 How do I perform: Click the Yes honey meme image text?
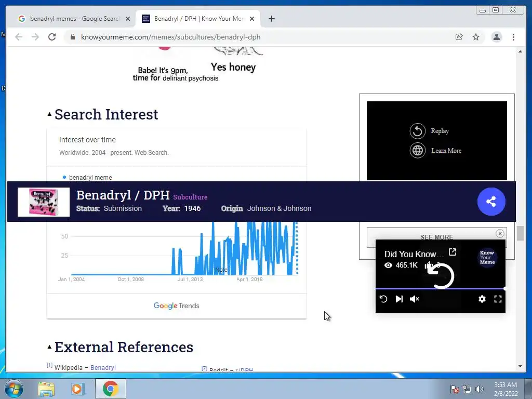tap(233, 67)
